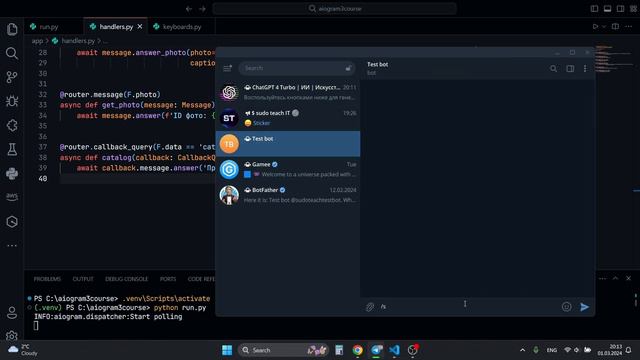Go back in VS Code navigation
The image size is (640, 360).
189,9
